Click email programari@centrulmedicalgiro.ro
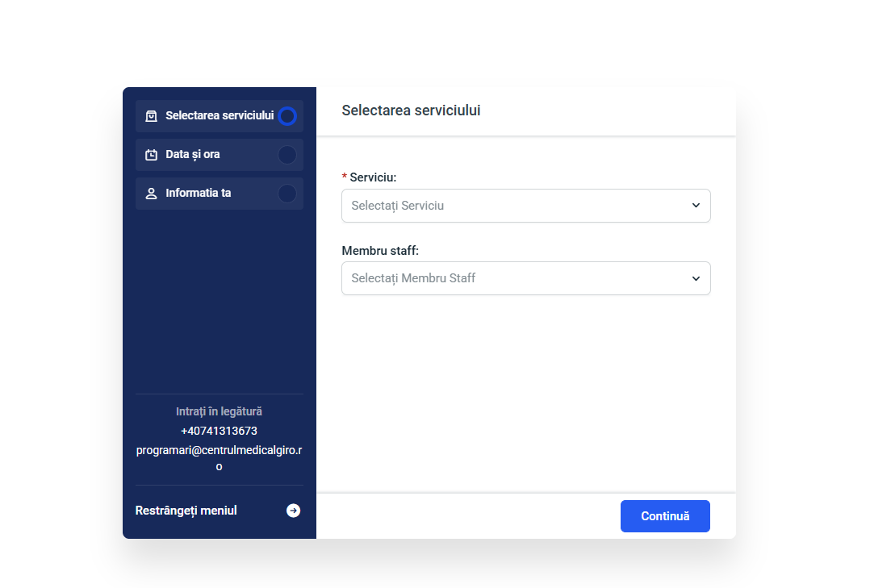This screenshot has height=588, width=870. click(220, 458)
